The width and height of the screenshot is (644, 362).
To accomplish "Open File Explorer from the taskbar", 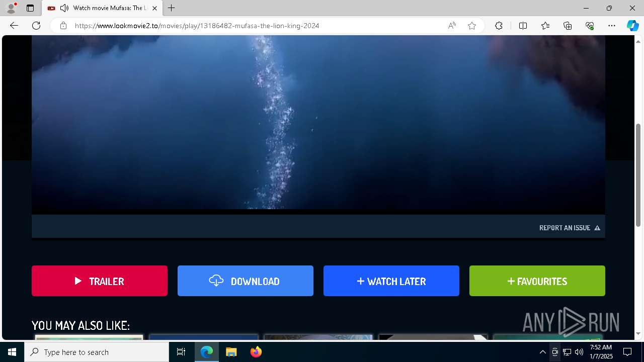I will point(231,352).
